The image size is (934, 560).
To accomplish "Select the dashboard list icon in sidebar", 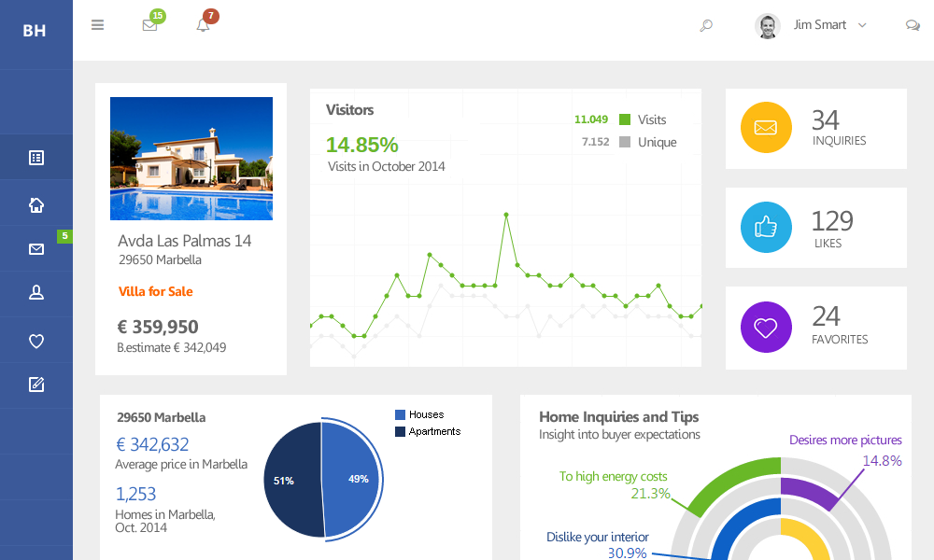I will click(36, 158).
